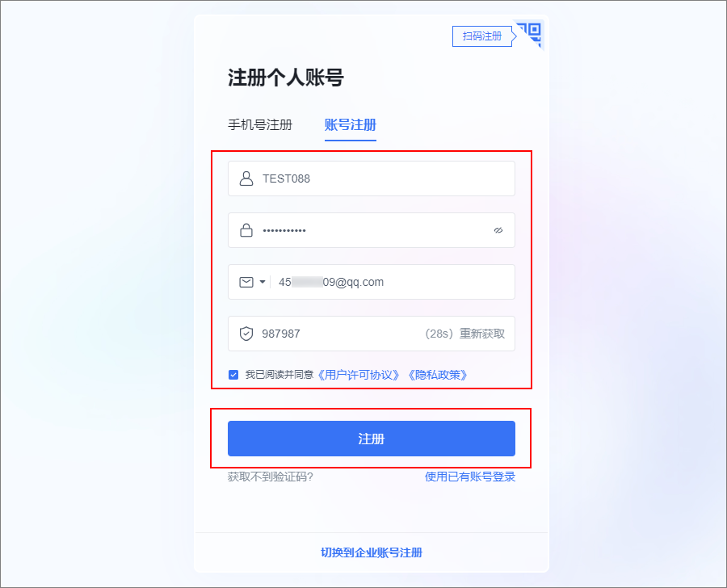Click the QR code icon in corner
Screen dimensions: 727x588
[x=531, y=32]
